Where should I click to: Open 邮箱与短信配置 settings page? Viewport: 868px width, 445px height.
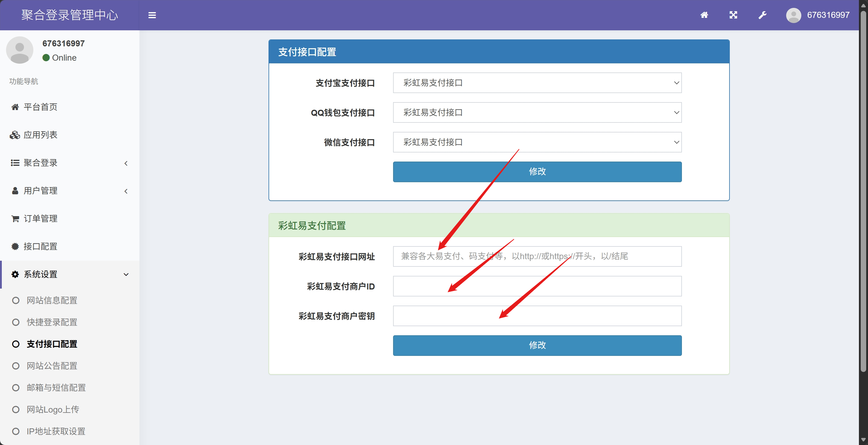coord(56,388)
